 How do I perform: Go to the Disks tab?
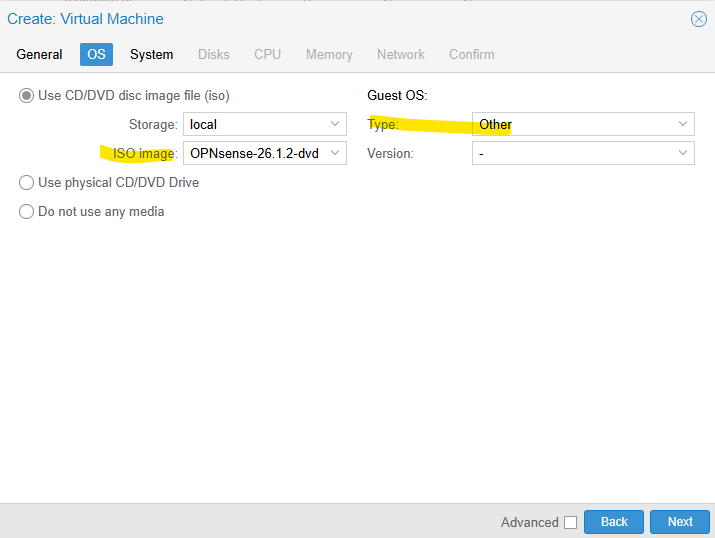coord(213,54)
